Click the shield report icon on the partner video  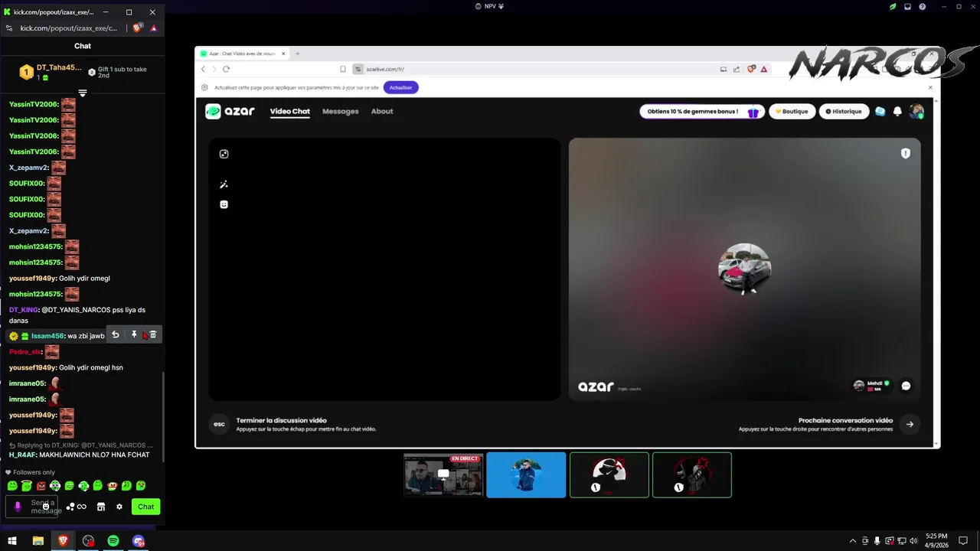(905, 154)
